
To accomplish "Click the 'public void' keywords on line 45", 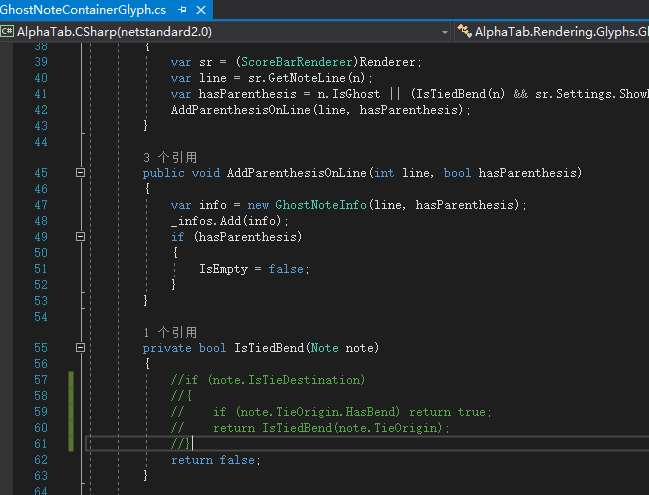I will point(181,173).
